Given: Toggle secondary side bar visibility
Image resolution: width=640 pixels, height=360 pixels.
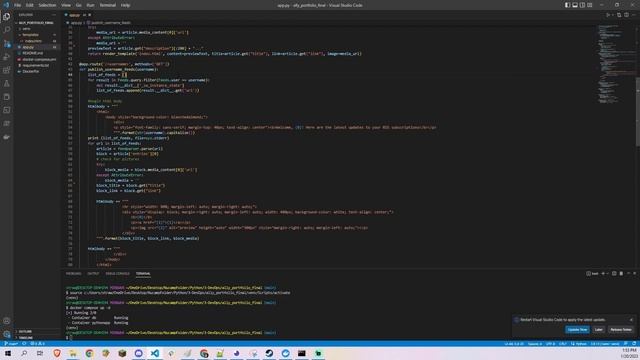Looking at the screenshot, I should click(x=582, y=5).
